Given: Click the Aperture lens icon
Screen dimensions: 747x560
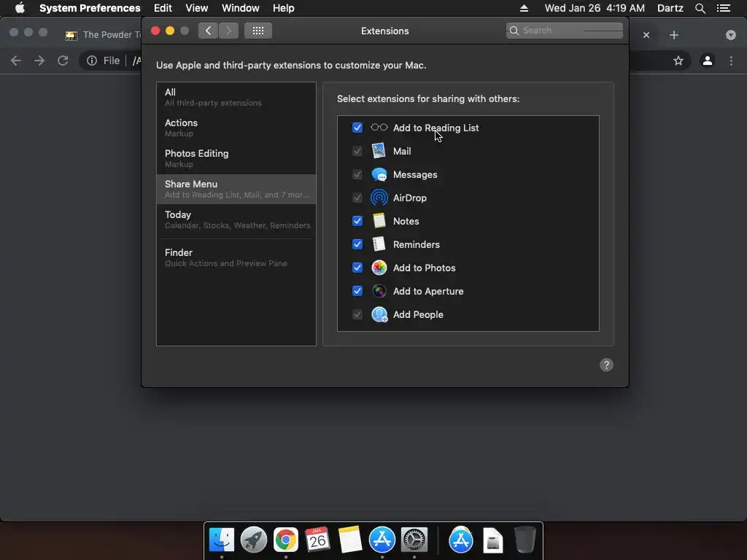Looking at the screenshot, I should pos(379,291).
